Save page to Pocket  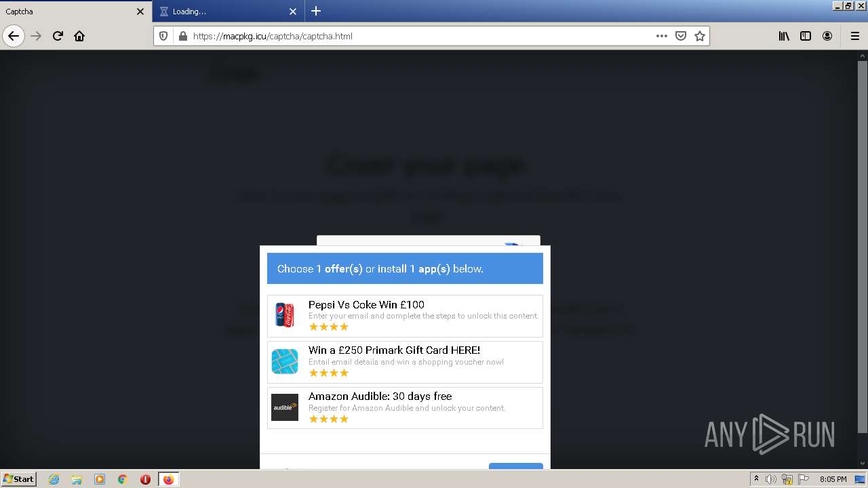pyautogui.click(x=681, y=36)
